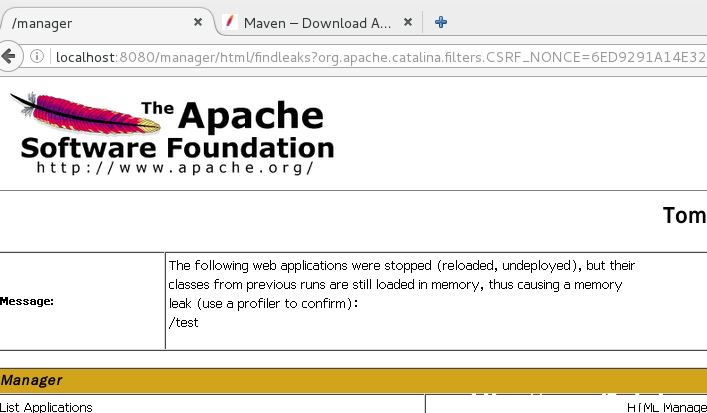
Task: Click the 'Software Foundation' logo text
Action: click(x=177, y=148)
